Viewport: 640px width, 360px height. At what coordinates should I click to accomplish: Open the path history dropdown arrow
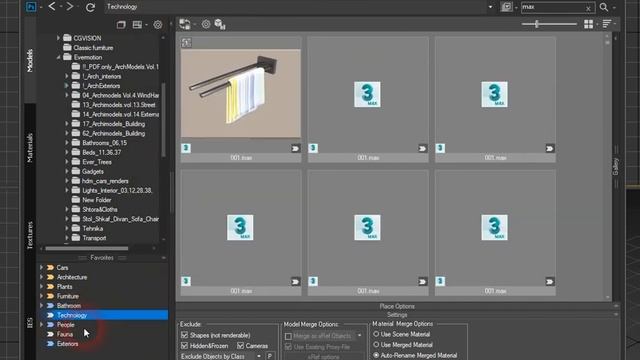pos(490,7)
